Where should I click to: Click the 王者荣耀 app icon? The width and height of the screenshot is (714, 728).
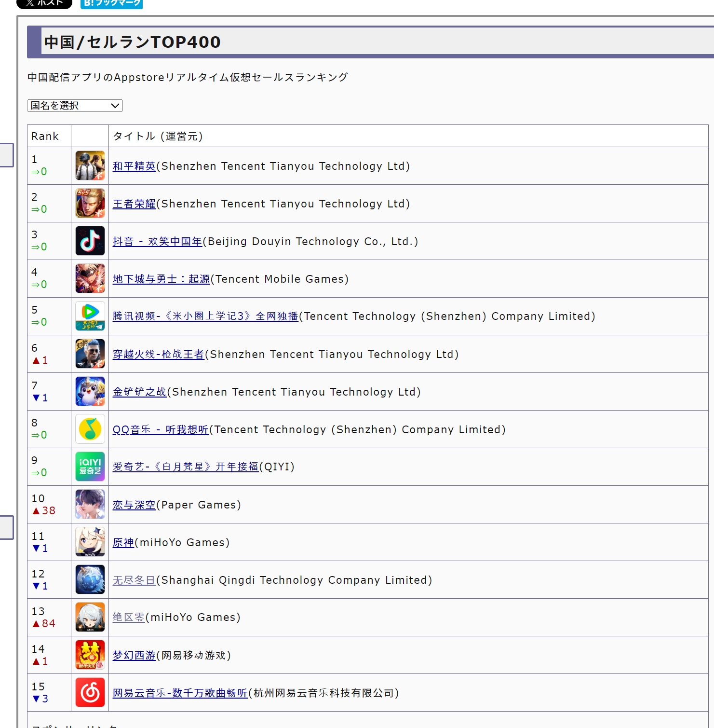(90, 203)
